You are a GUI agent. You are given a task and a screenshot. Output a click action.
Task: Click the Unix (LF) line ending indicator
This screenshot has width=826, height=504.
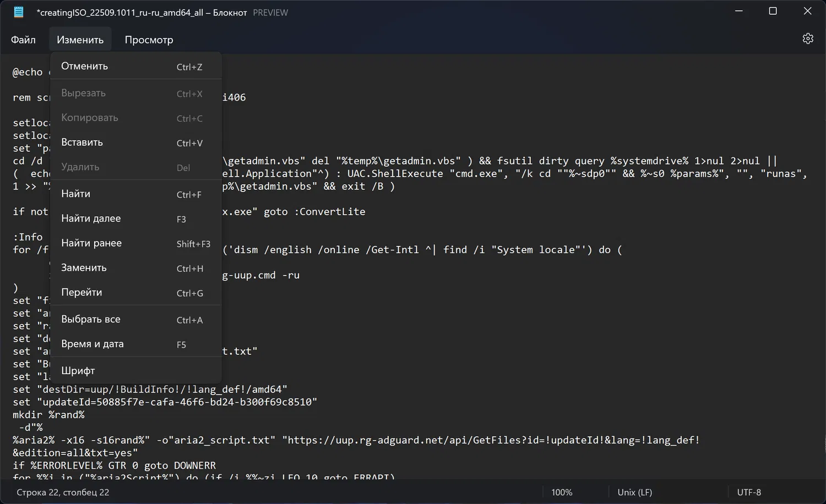tap(634, 492)
